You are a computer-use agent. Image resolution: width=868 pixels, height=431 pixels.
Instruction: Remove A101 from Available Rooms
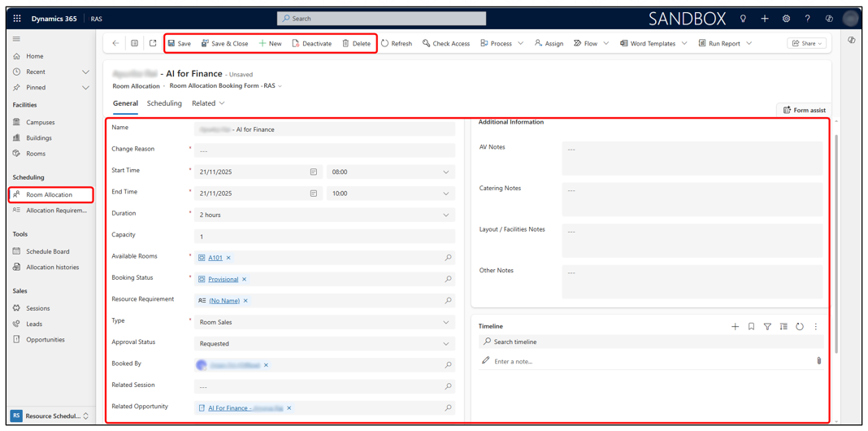[228, 258]
